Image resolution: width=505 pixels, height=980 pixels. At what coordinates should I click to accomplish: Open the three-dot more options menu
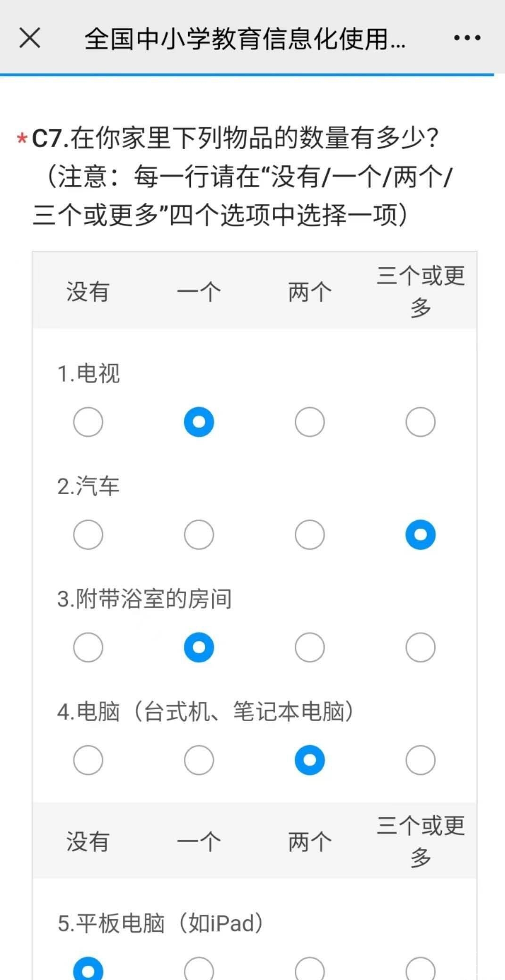(467, 38)
